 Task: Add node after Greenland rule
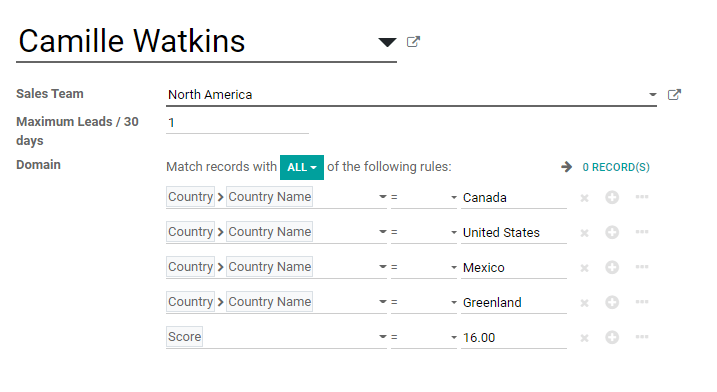pos(612,302)
